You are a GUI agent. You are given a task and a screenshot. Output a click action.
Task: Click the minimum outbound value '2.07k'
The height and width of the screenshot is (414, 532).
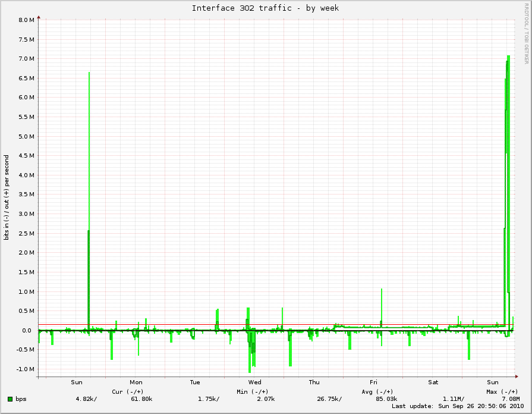click(266, 399)
